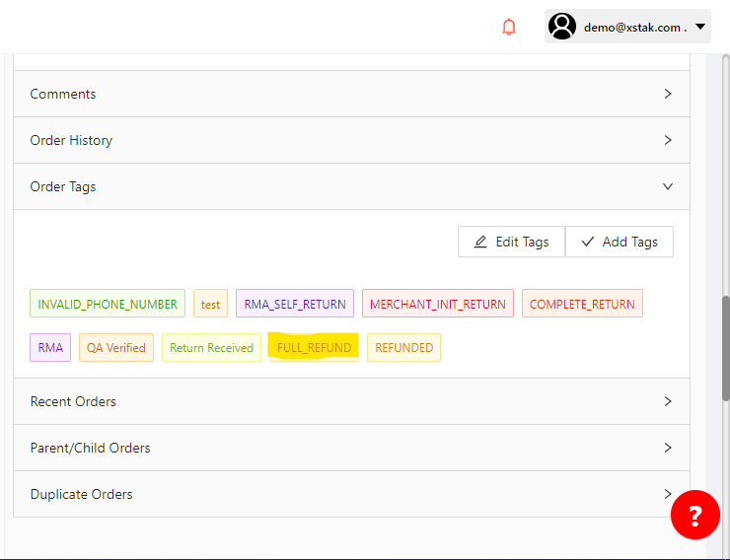Click the QA Verified tag

point(116,348)
